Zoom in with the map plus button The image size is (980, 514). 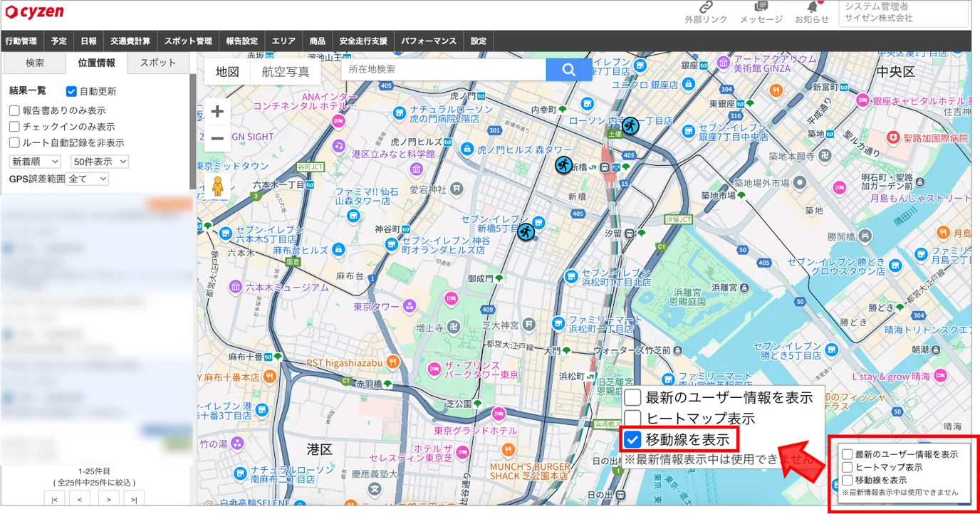[217, 112]
